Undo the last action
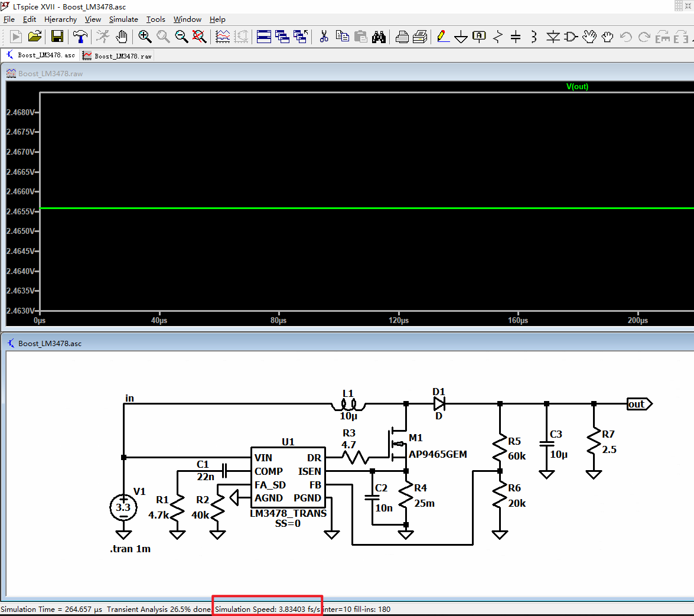694x616 pixels. point(625,37)
